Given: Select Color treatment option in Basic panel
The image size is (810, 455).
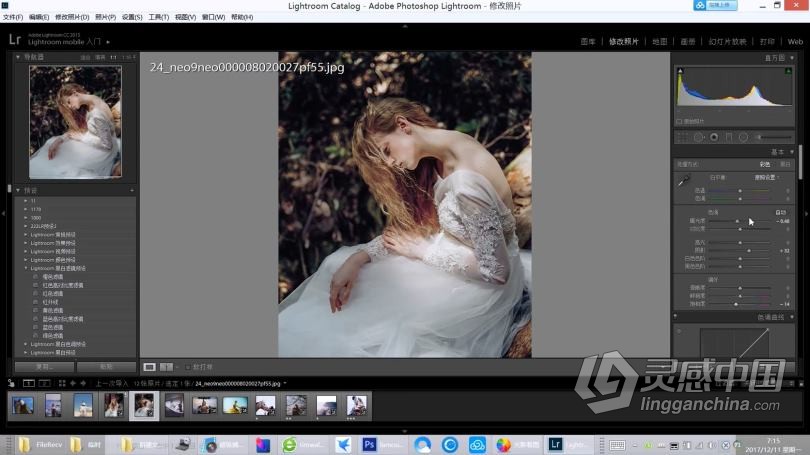Looking at the screenshot, I should (765, 164).
